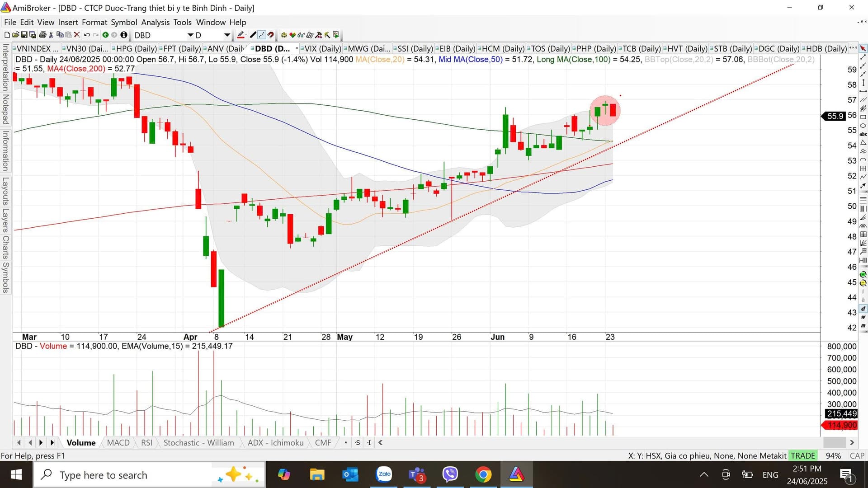Select the text abc drawing tool
868x488 pixels.
point(863,134)
